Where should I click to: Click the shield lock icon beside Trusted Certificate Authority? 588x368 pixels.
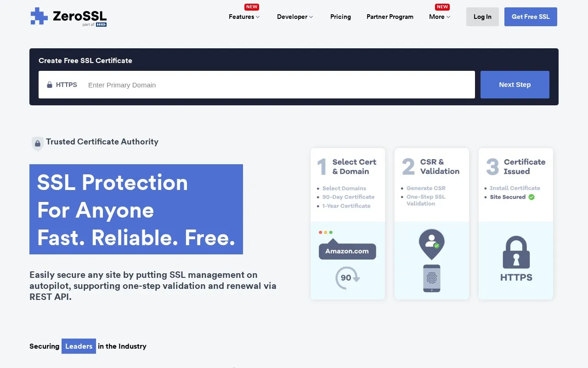point(37,144)
